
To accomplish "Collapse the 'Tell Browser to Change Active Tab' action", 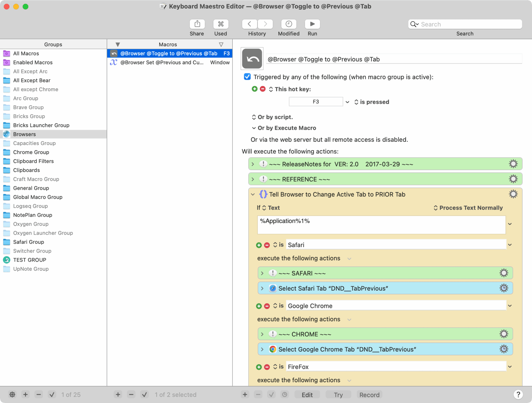I will pos(253,194).
